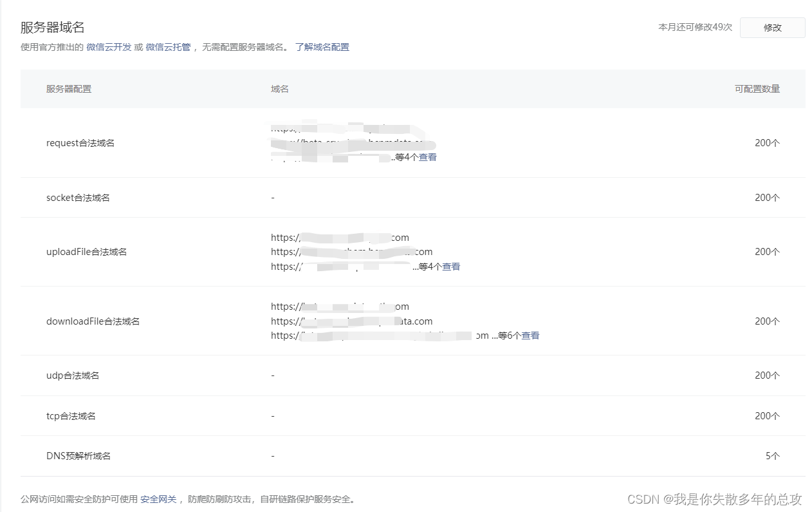The image size is (812, 512).
Task: Select the tcp合法域名 row label
Action: pyautogui.click(x=72, y=415)
